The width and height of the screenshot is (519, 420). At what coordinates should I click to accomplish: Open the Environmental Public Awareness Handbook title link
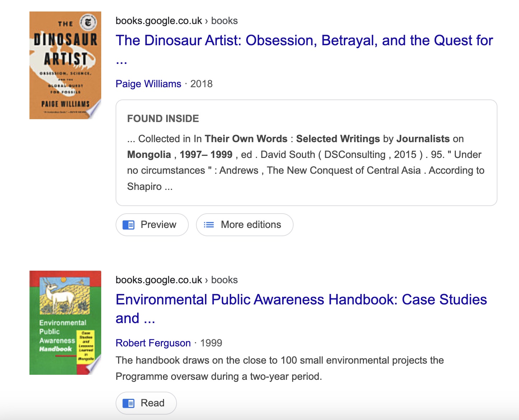tap(301, 300)
